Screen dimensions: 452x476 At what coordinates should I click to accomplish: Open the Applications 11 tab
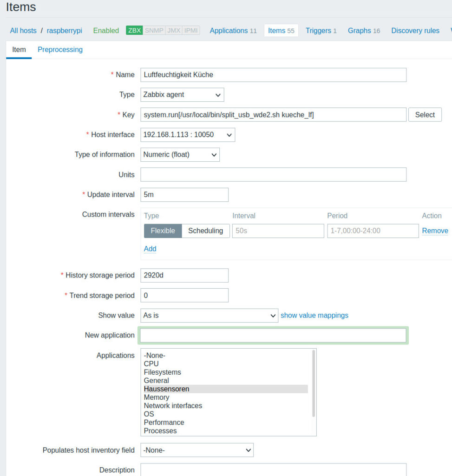click(233, 31)
